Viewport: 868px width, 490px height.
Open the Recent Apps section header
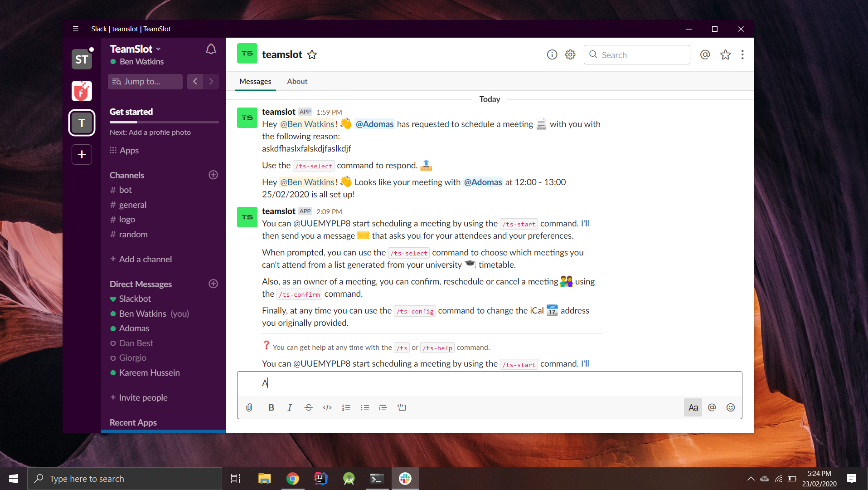click(x=133, y=422)
